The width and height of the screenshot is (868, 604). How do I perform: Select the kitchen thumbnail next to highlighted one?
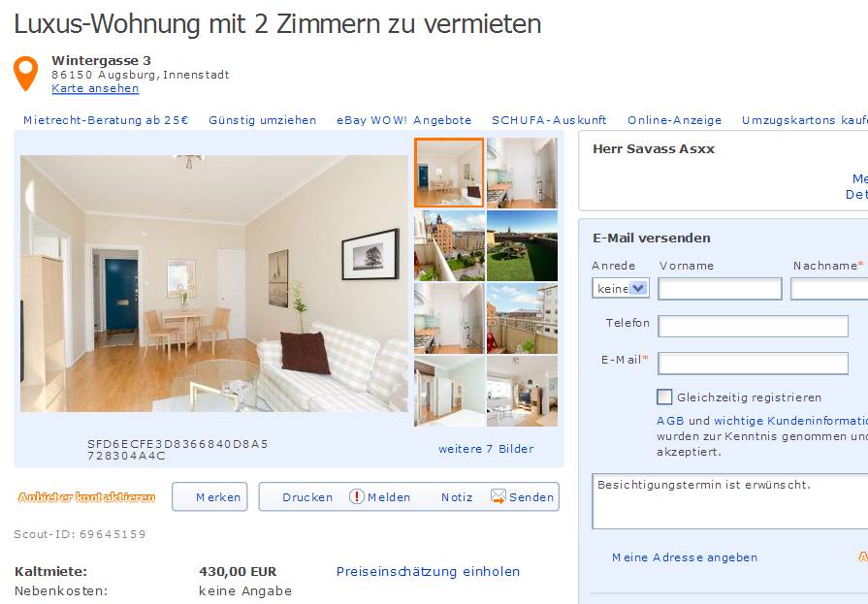[522, 174]
